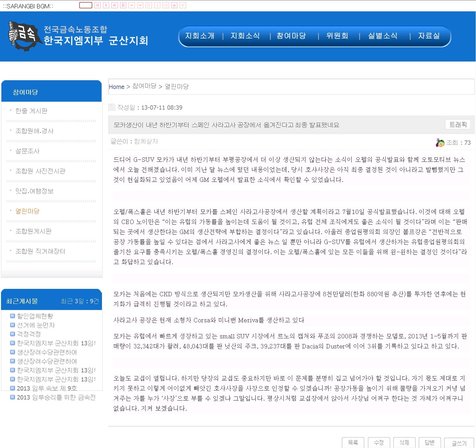The width and height of the screenshot is (476, 448).
Task: Open the 자료실 menu
Action: point(429,36)
